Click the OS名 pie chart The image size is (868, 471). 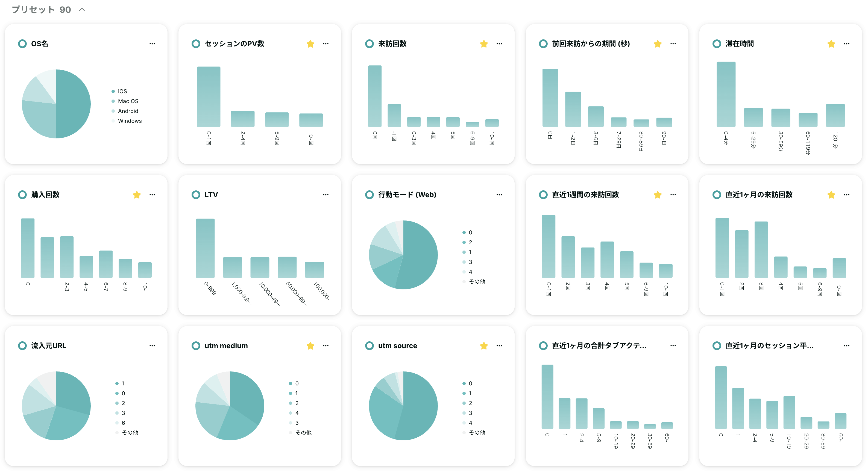56,104
